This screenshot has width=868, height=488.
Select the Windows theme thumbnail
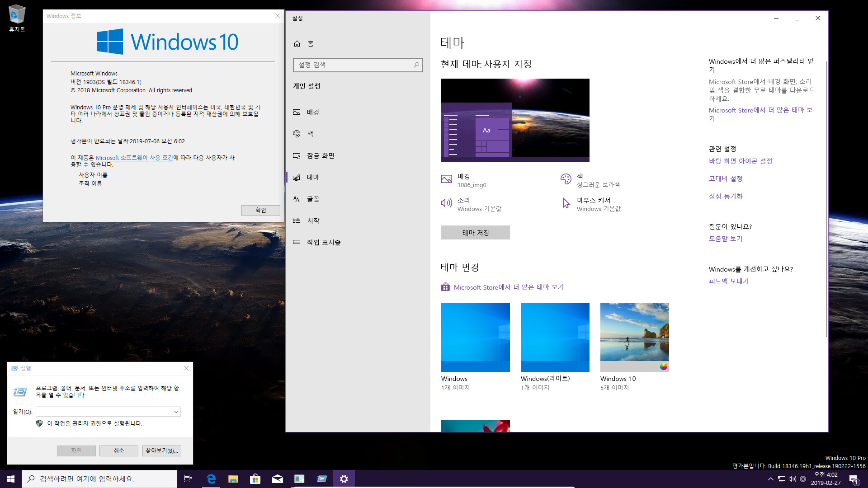tap(476, 338)
